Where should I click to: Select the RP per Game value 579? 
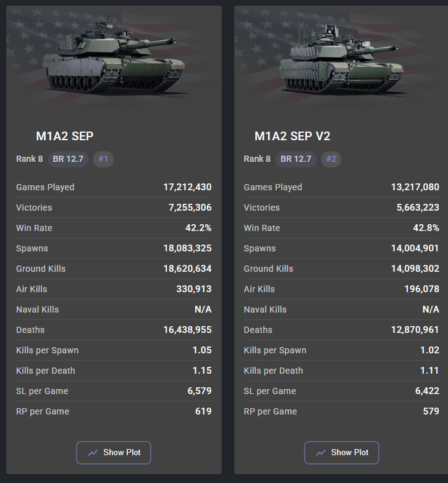[x=431, y=411]
